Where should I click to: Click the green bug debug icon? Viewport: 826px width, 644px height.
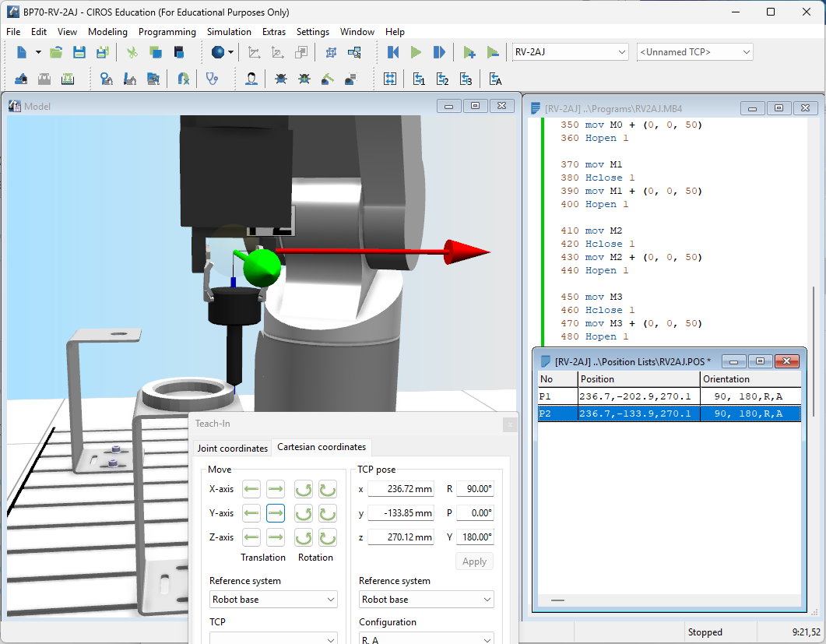304,79
